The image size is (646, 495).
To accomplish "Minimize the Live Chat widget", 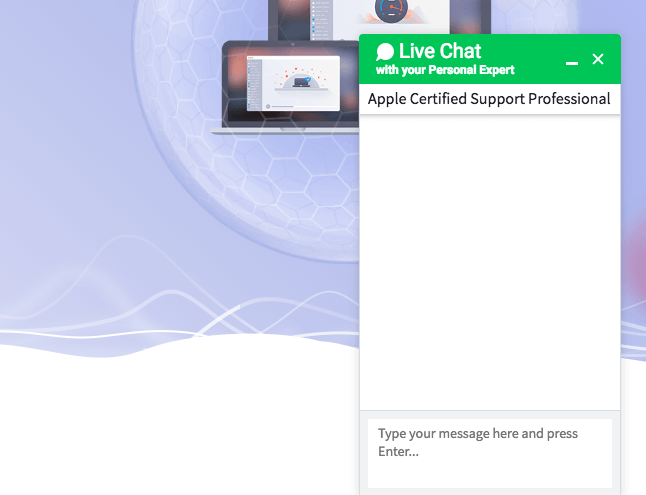I will coord(572,63).
